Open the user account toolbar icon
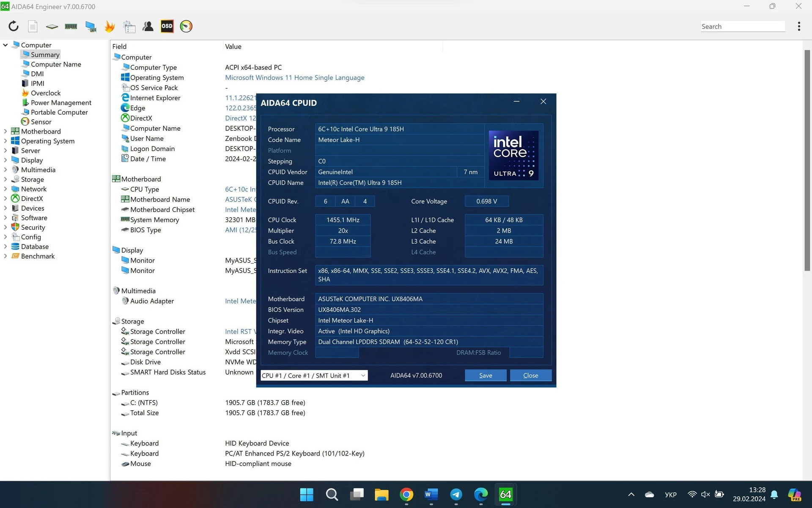This screenshot has width=812, height=508. pyautogui.click(x=148, y=26)
